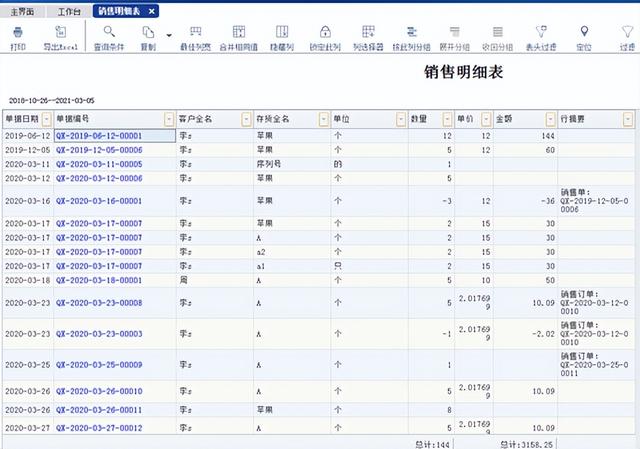Switch to the 工作台 tab

coord(69,9)
